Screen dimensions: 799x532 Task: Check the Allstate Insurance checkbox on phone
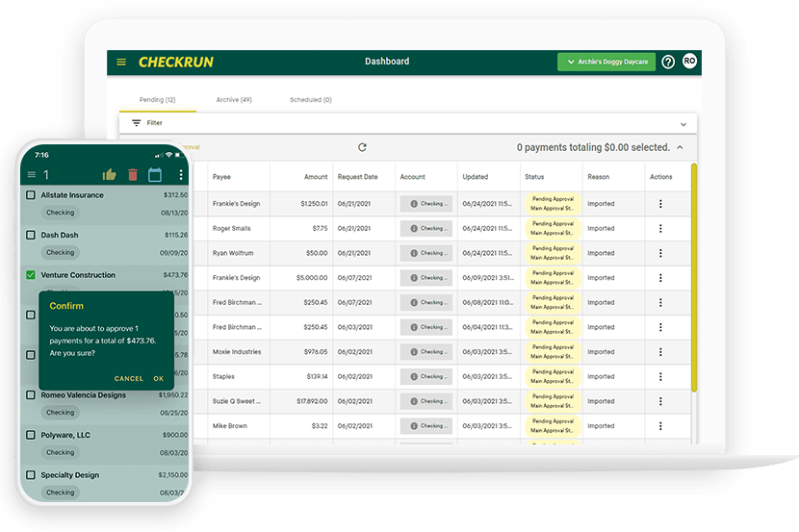pyautogui.click(x=31, y=195)
